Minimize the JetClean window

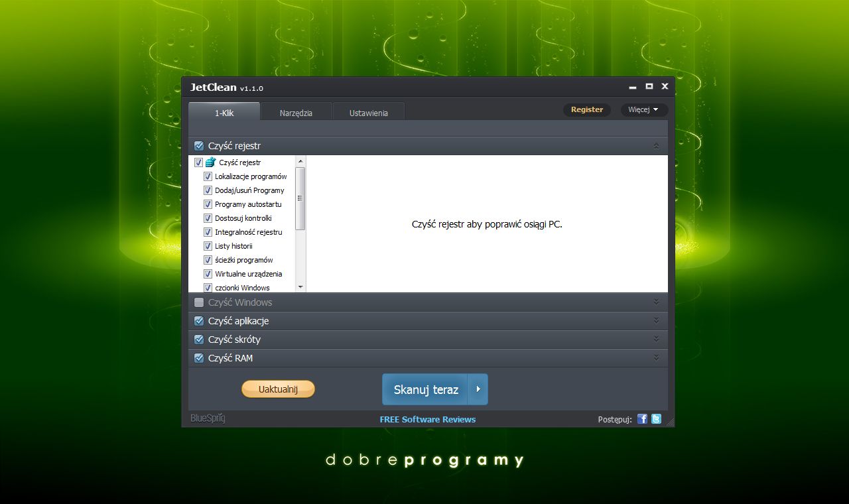pos(633,87)
